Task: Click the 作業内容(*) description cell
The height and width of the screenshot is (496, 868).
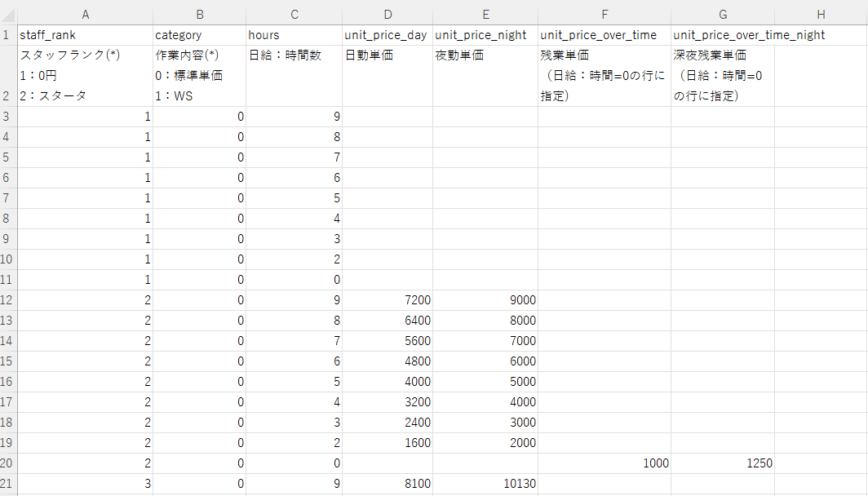Action: (199, 76)
